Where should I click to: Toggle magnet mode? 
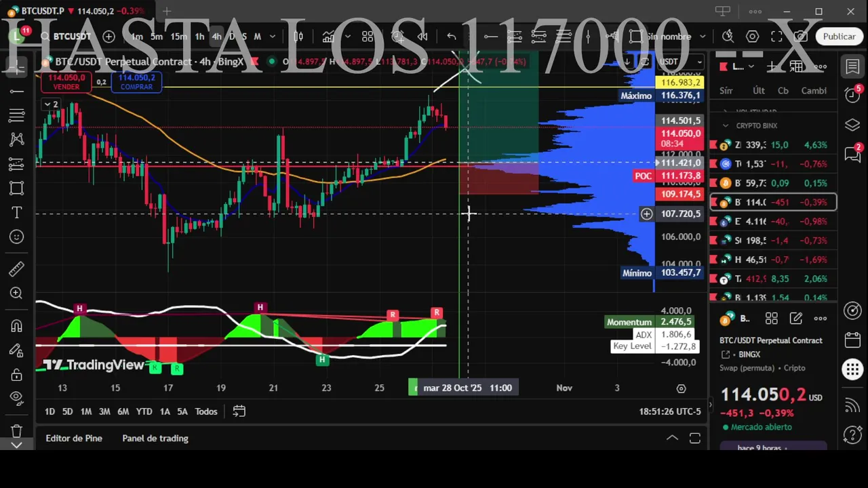click(x=17, y=326)
